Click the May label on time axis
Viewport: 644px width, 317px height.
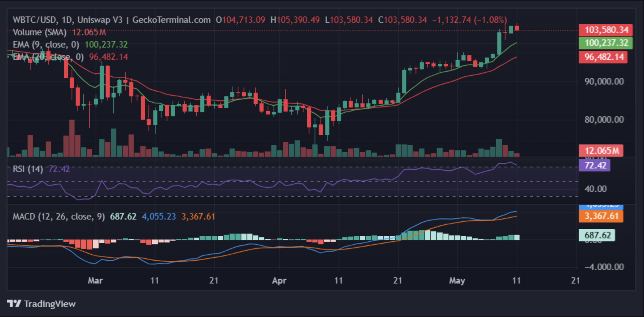pos(457,281)
